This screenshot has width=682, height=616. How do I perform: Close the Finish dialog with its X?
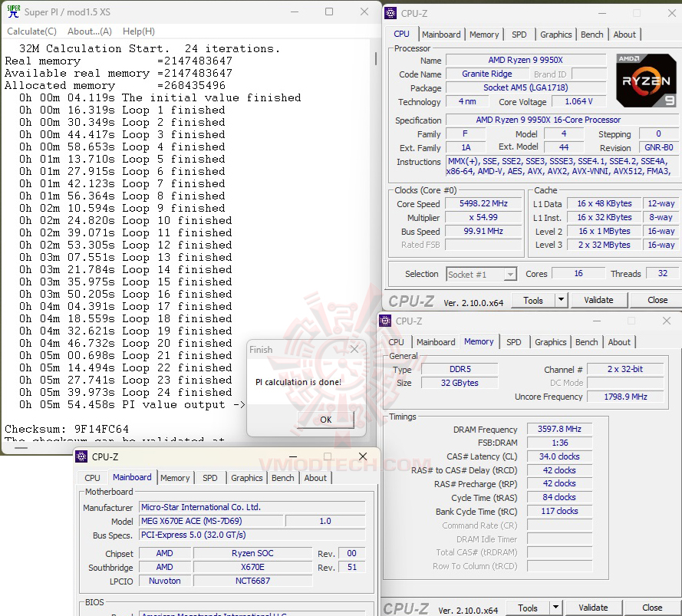coord(354,349)
